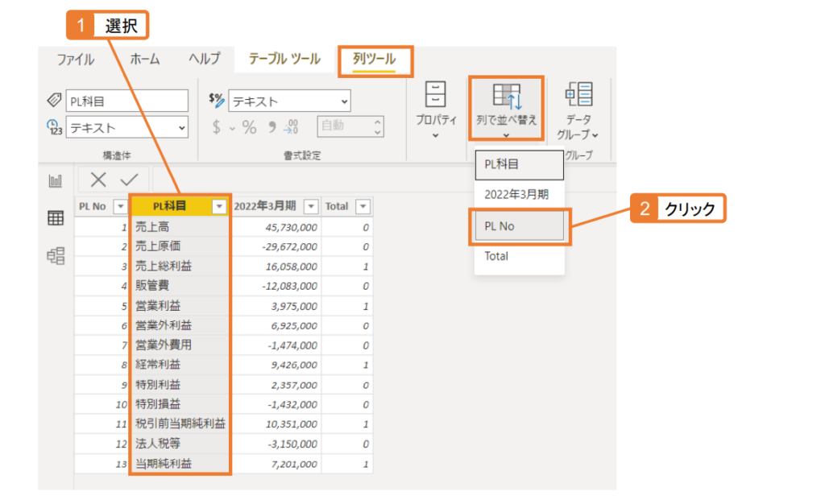This screenshot has width=825, height=504.
Task: Commit changes with the check mark
Action: pyautogui.click(x=129, y=179)
